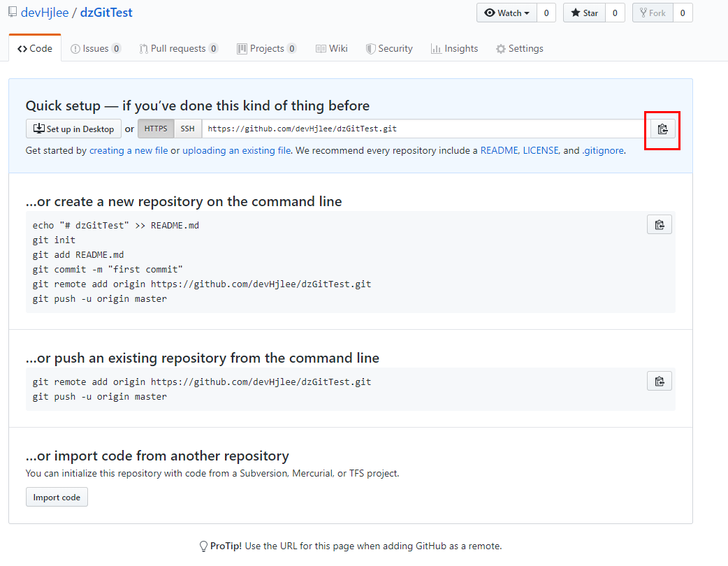Viewport: 728px width, 566px height.
Task: Click the '...or import code from another repository' heading
Action: coord(157,456)
